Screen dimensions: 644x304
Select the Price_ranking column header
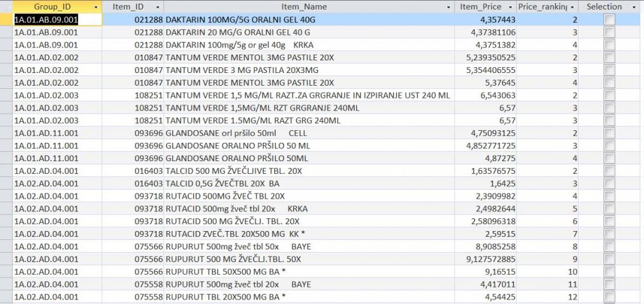[547, 6]
